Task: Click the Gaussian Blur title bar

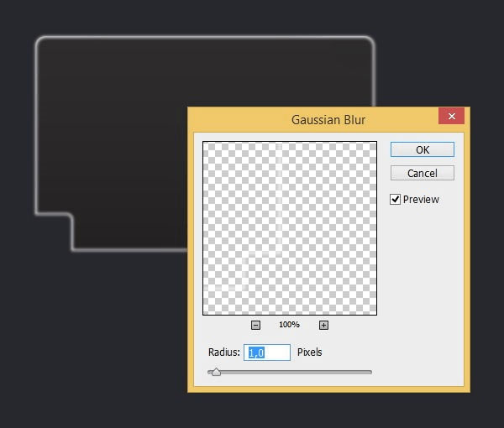Action: coord(328,119)
